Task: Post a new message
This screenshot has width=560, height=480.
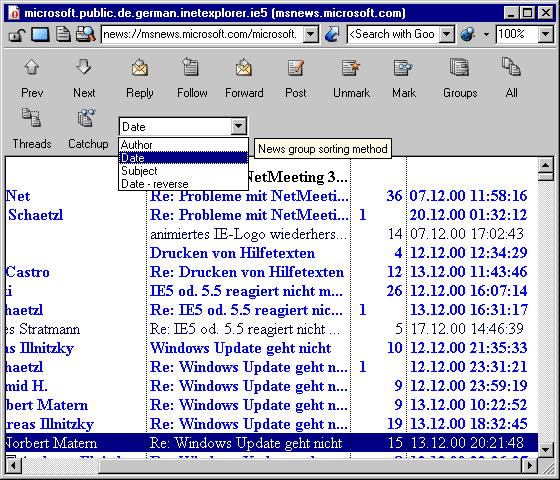Action: pyautogui.click(x=296, y=78)
